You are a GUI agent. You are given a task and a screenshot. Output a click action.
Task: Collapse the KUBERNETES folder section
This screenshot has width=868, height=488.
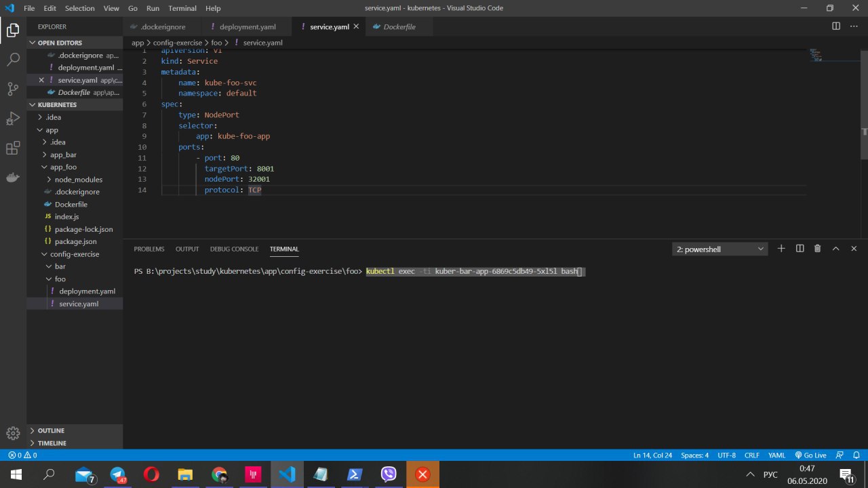75,105
